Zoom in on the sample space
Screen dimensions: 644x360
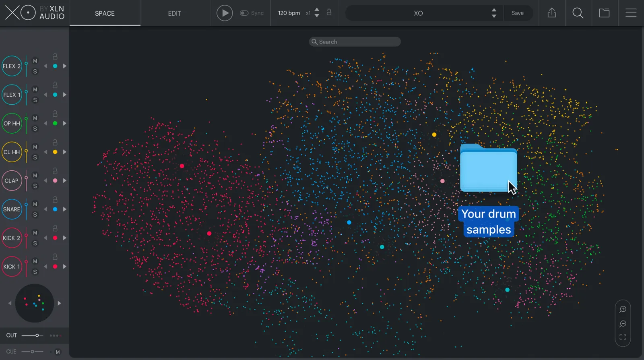coord(623,309)
